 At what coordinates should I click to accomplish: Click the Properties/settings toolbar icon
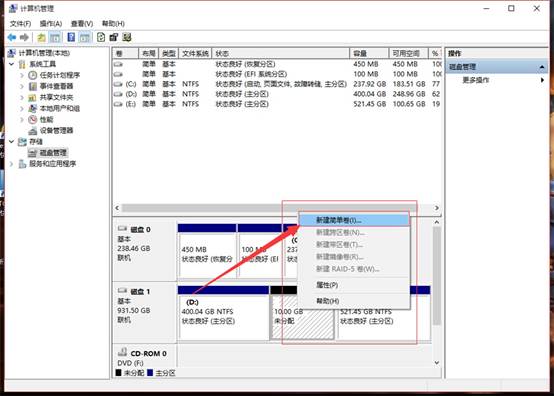(x=114, y=37)
